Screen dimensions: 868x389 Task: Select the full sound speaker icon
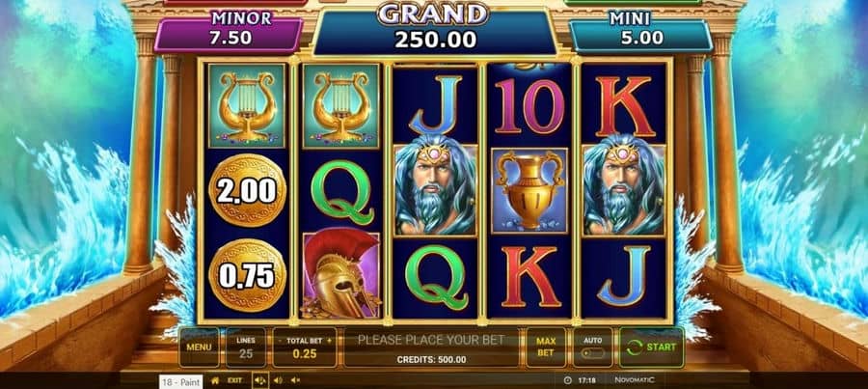pos(260,380)
